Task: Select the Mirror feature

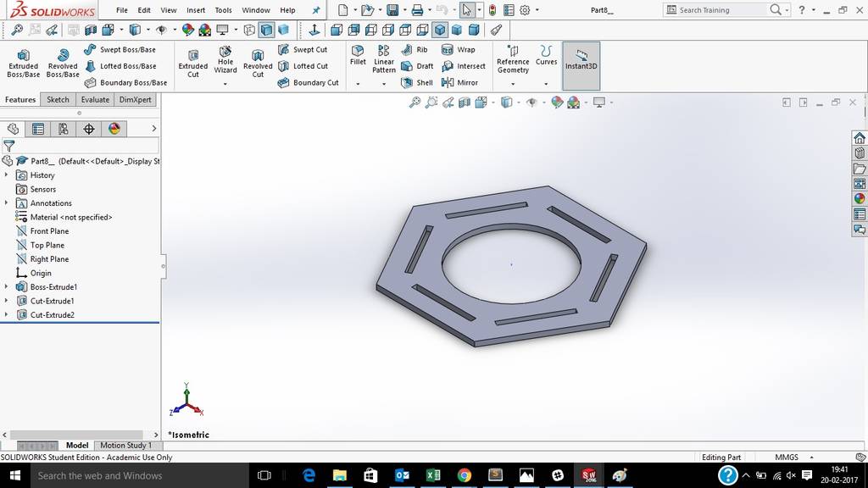Action: click(460, 82)
